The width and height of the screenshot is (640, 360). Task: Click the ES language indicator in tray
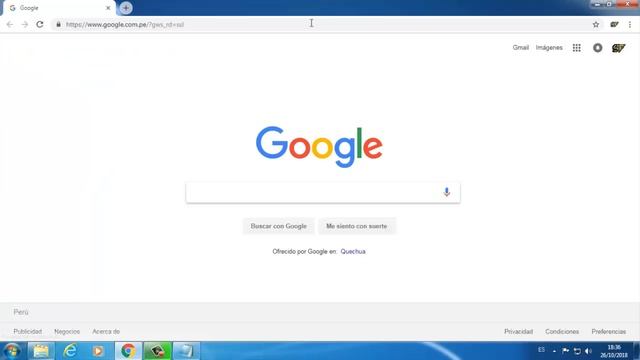(x=541, y=350)
